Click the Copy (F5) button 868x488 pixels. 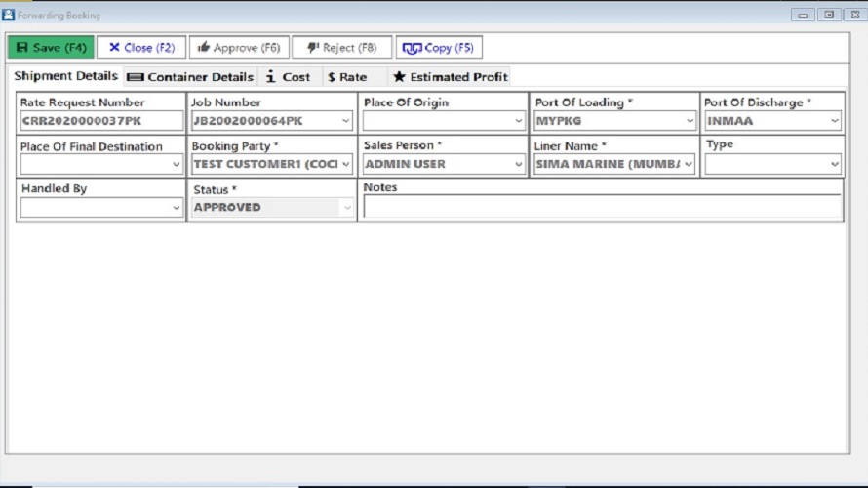click(439, 48)
